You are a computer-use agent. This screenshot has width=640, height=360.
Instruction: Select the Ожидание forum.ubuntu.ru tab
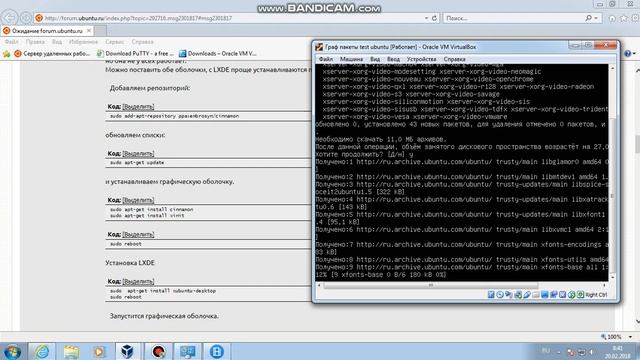47,31
